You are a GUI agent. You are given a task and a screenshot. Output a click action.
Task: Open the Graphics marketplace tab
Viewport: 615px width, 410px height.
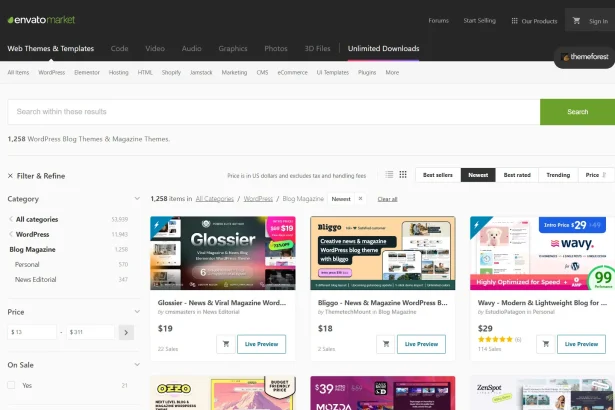tap(233, 49)
